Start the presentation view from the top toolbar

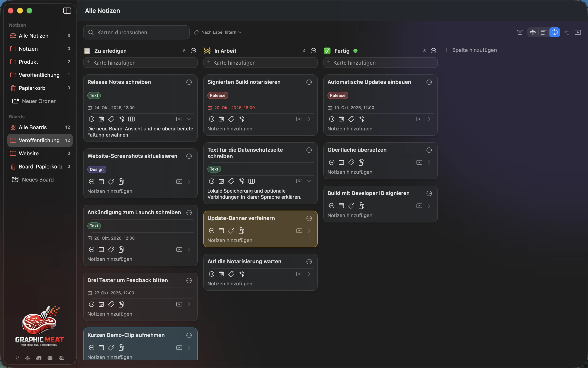point(578,32)
